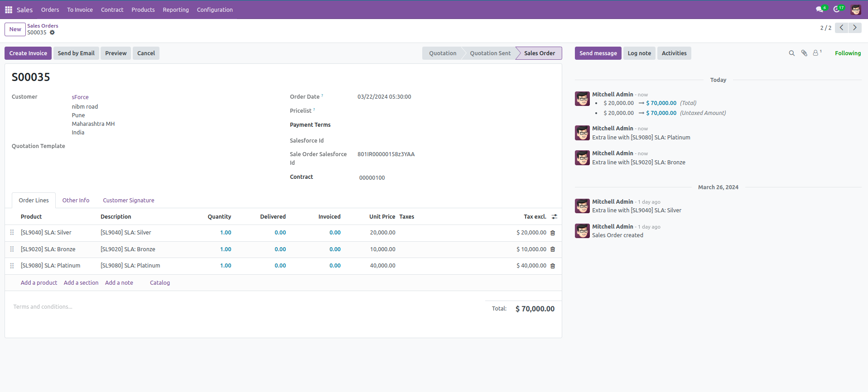Switch to the Other Info tab

click(x=76, y=201)
